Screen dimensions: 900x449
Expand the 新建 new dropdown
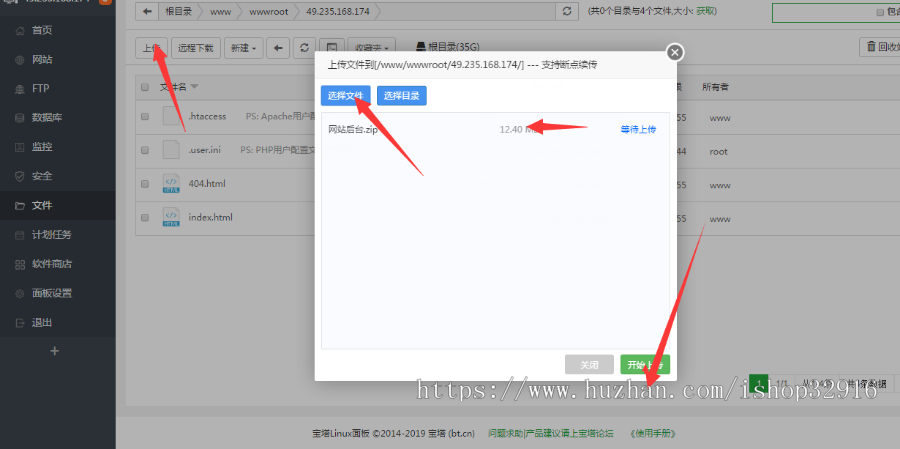point(243,48)
